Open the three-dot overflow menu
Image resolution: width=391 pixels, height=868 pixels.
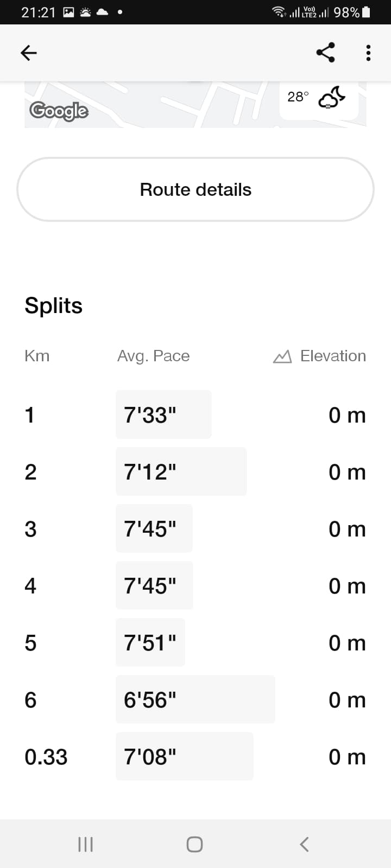[368, 53]
